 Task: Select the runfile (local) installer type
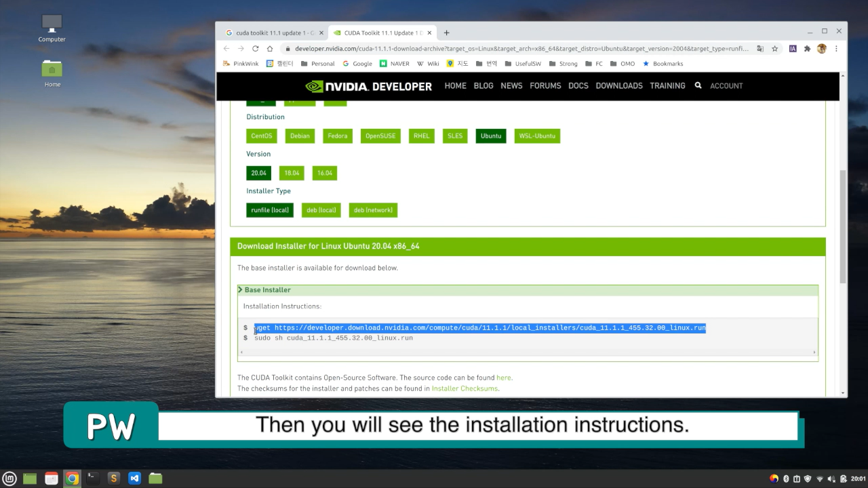[x=270, y=210]
